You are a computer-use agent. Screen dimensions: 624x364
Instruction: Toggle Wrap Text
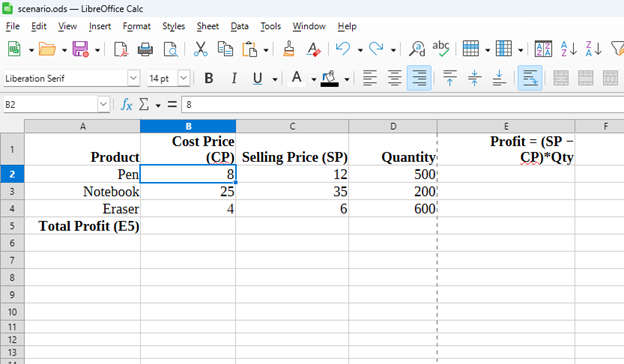[530, 78]
